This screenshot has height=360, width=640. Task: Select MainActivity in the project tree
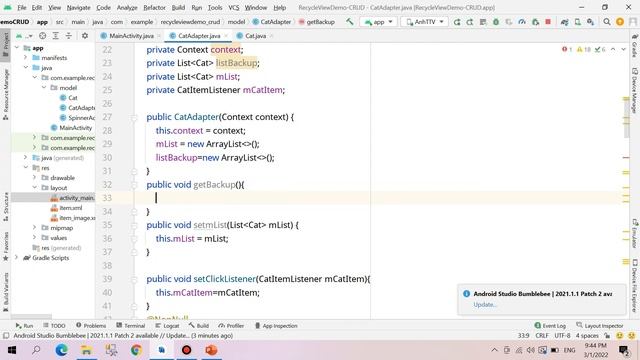(x=72, y=128)
